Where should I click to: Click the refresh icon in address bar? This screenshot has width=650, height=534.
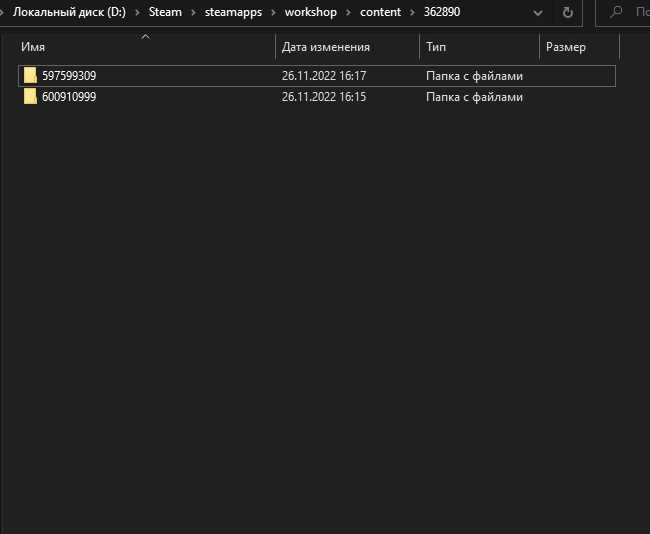568,12
